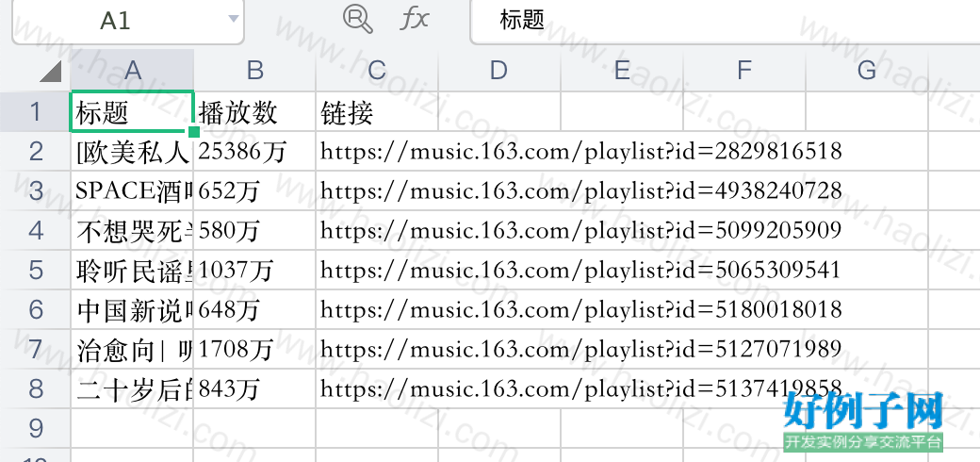Click playlist link ending in 5137419858
The height and width of the screenshot is (462, 980).
pos(581,388)
